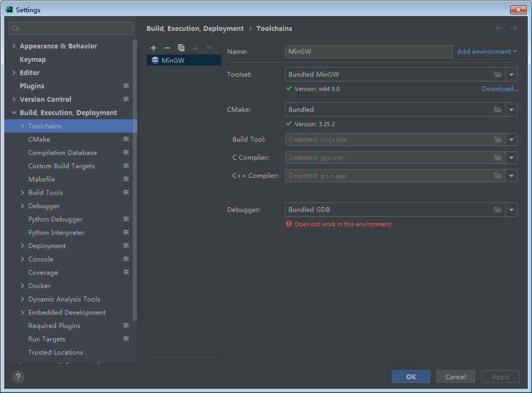532x393 pixels.
Task: Expand the Debugger tree node
Action: click(x=22, y=206)
